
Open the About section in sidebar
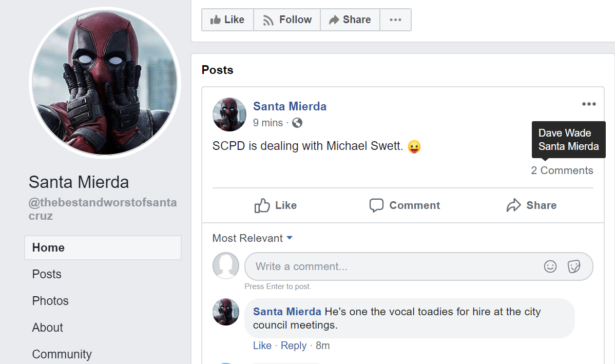pos(48,328)
